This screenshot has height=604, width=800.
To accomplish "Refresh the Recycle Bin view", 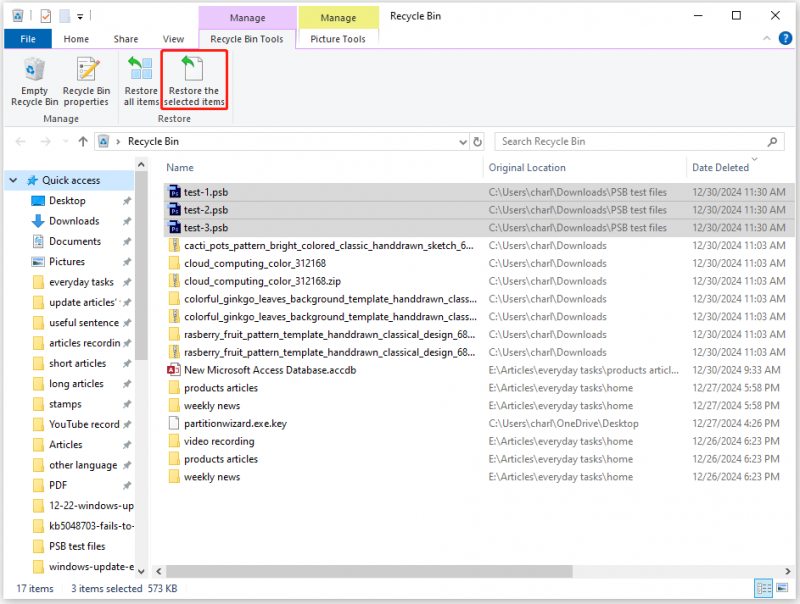I will 477,142.
